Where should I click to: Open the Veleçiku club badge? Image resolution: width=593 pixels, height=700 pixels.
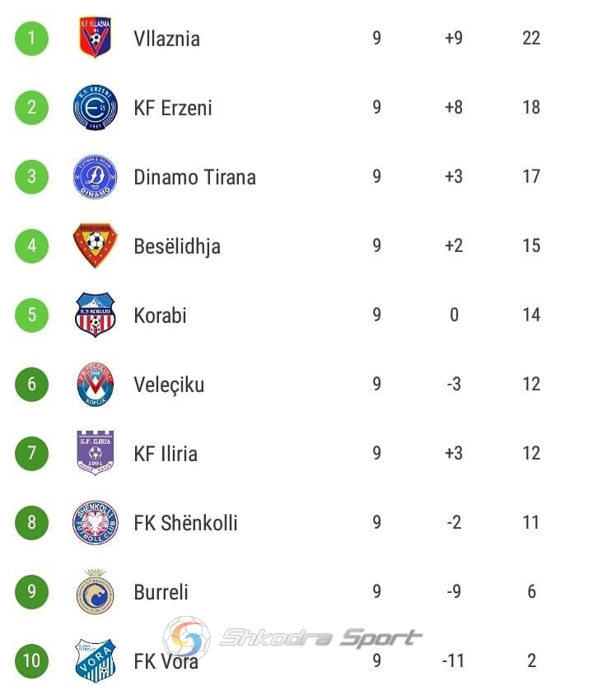pyautogui.click(x=95, y=384)
